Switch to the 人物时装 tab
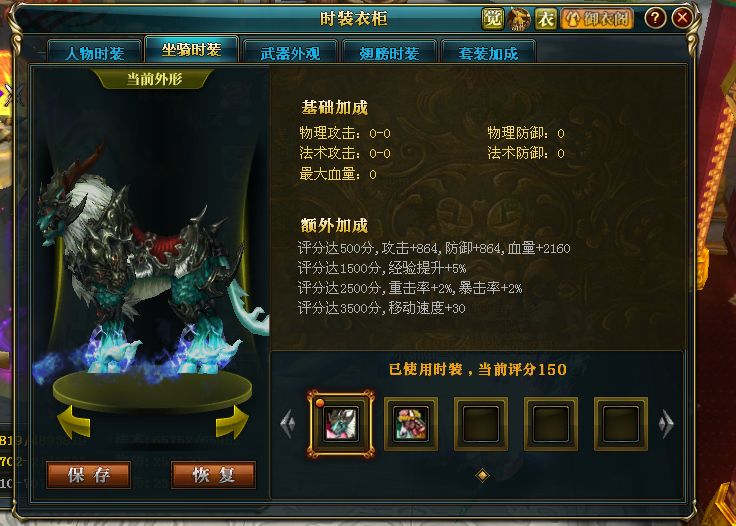Screen dimensions: 736x526 pyautogui.click(x=94, y=52)
